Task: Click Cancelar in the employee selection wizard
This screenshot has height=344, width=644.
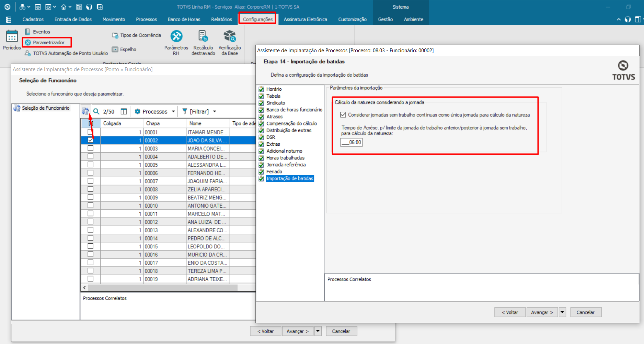Action: click(341, 331)
